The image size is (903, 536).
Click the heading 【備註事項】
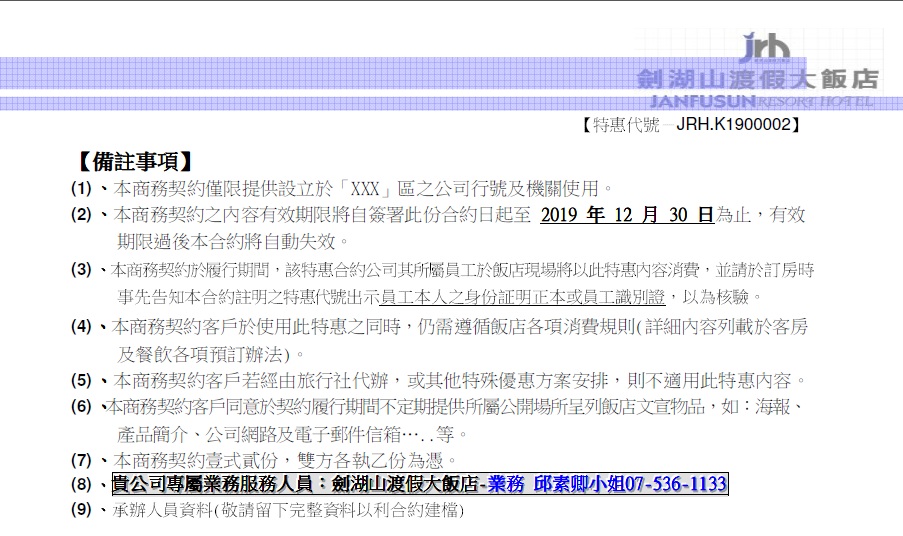(x=134, y=162)
